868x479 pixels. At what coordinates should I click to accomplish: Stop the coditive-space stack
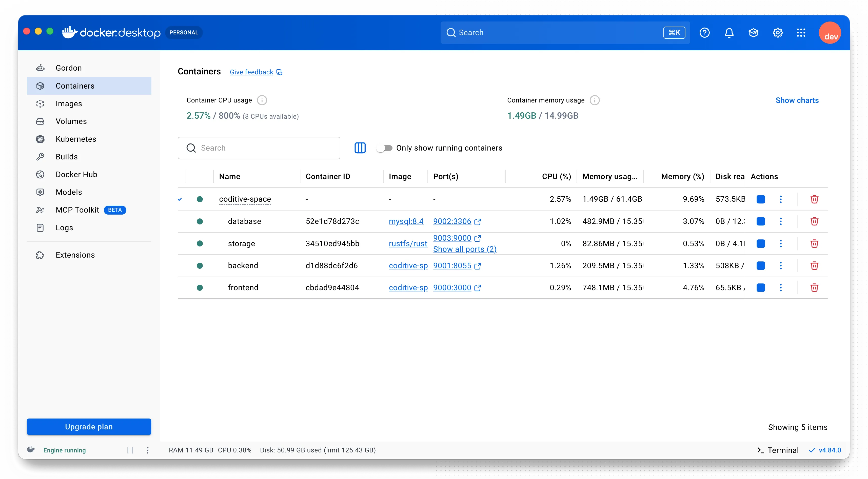pos(760,199)
